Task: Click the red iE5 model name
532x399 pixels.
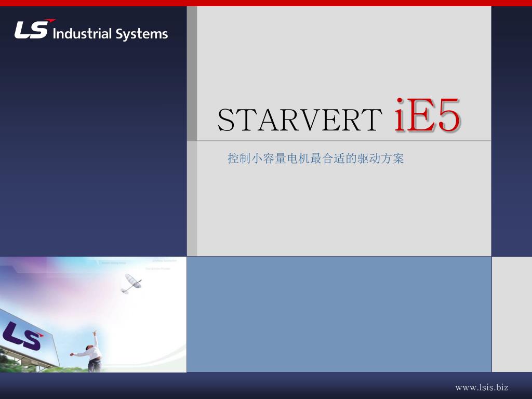Action: pyautogui.click(x=427, y=115)
